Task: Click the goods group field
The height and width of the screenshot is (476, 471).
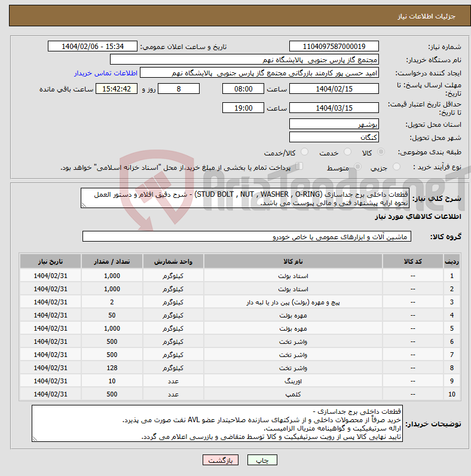Action: pos(247,236)
